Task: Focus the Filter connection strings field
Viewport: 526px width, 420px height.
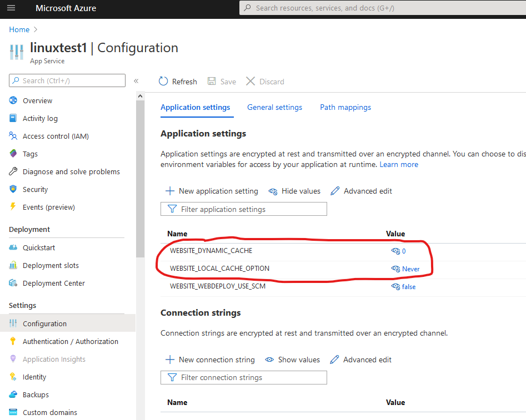Action: (243, 377)
